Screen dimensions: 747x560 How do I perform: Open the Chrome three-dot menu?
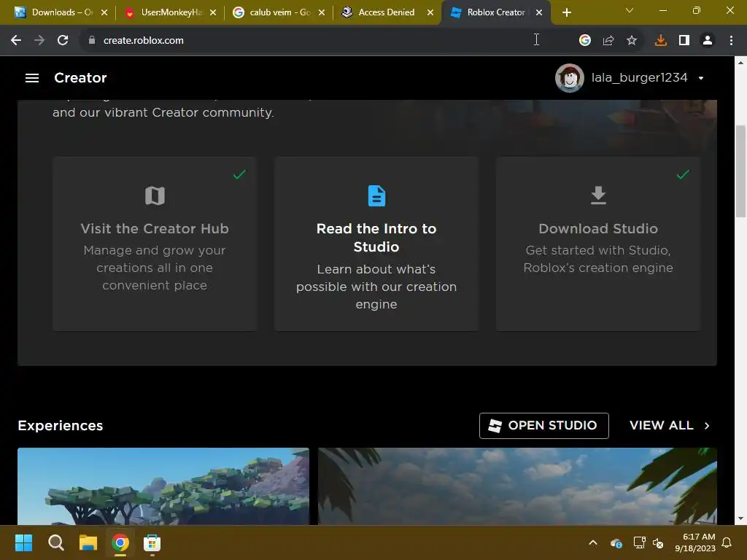(731, 41)
